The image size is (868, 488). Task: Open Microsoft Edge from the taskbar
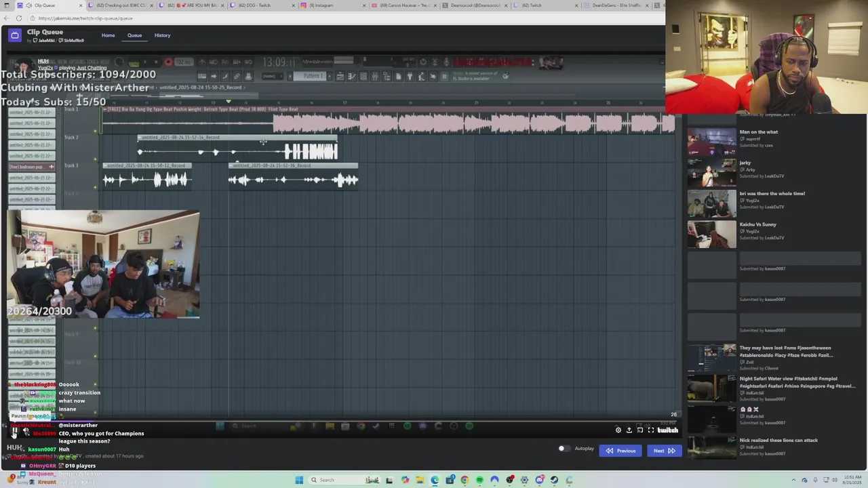[x=435, y=480]
